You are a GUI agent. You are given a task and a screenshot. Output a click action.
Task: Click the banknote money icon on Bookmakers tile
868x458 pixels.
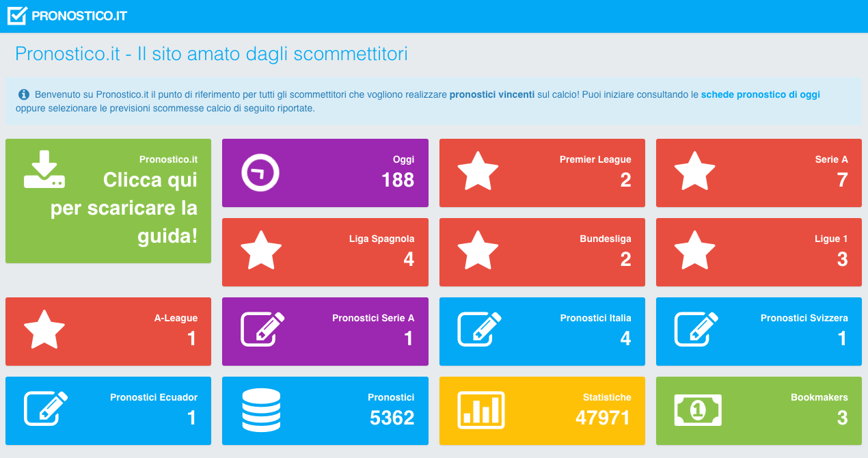[x=698, y=409]
